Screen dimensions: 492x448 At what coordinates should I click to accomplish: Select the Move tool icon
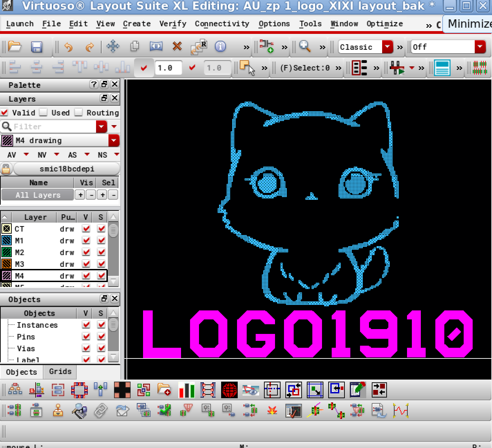click(113, 46)
